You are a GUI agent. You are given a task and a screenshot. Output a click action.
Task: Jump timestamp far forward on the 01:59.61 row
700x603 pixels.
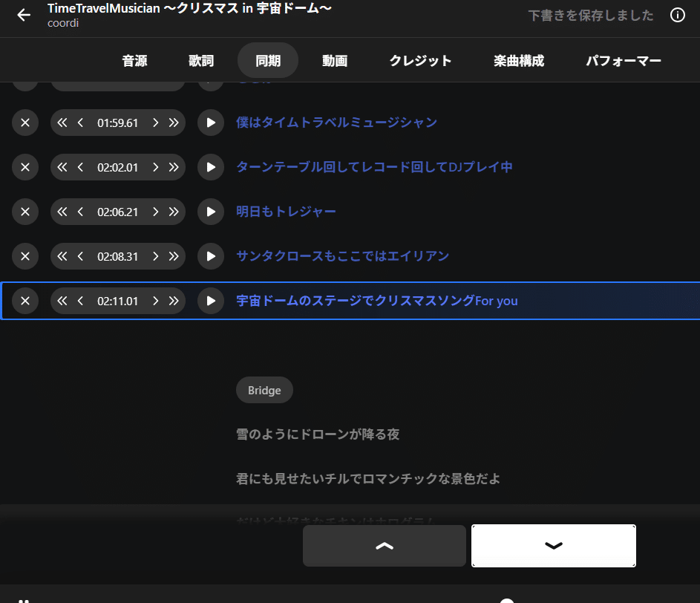(x=173, y=123)
